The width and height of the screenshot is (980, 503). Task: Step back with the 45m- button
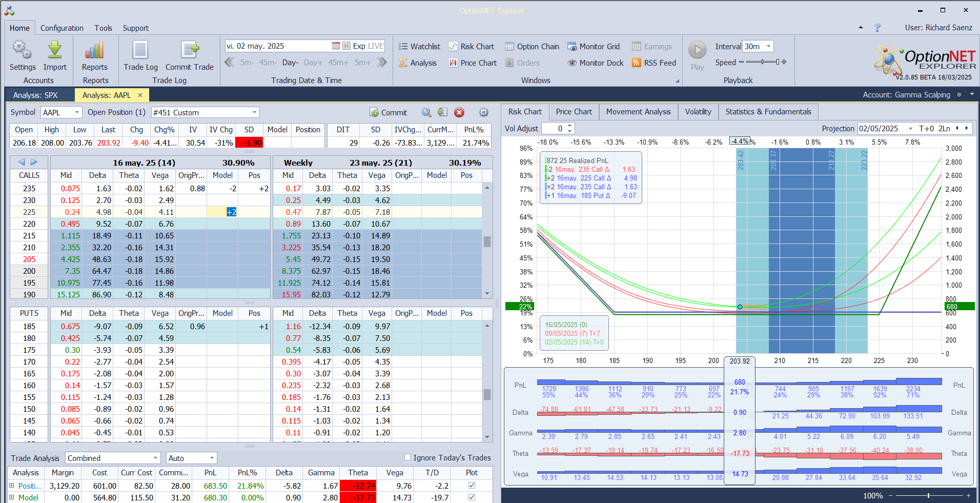click(268, 63)
